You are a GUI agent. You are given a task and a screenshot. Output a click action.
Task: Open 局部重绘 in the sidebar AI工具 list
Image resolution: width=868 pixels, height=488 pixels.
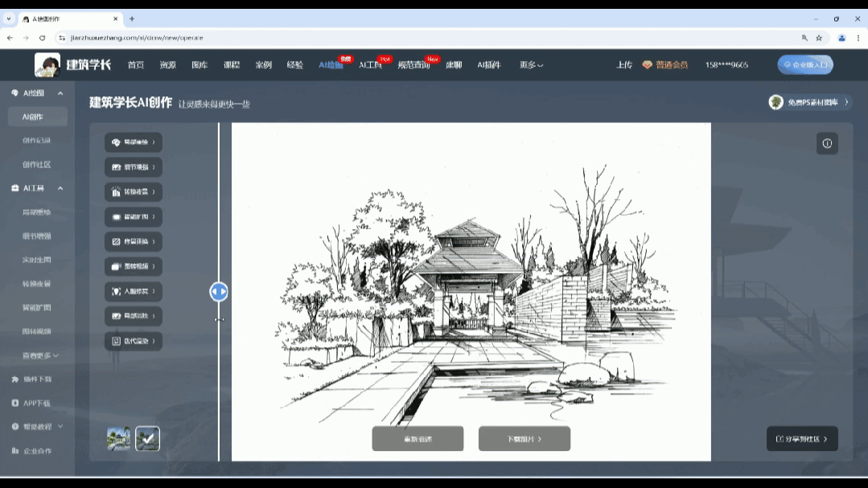coord(36,212)
